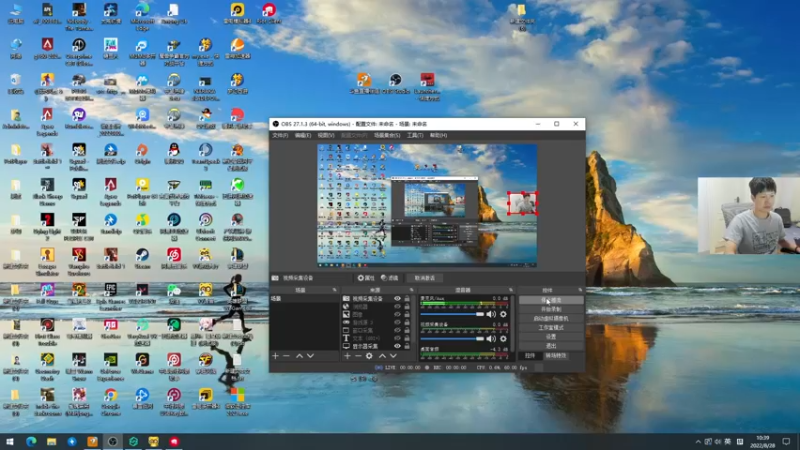Open the 文件(F) menu
Screen dimensions: 800x450
point(280,135)
